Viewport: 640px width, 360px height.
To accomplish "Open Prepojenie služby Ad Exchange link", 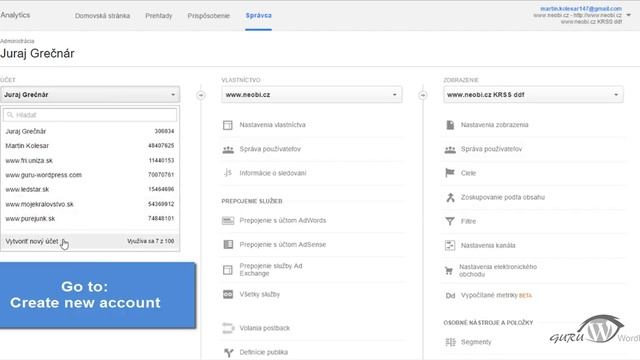I will 271,270.
